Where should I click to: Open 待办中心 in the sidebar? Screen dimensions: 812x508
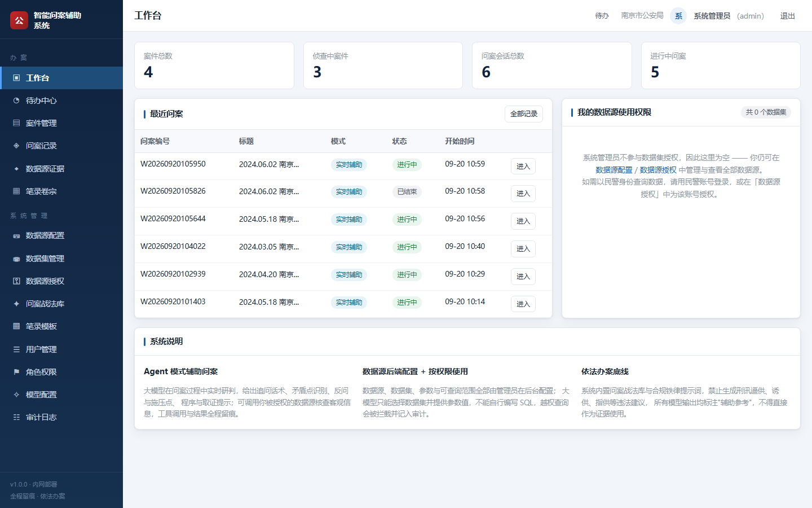click(61, 100)
